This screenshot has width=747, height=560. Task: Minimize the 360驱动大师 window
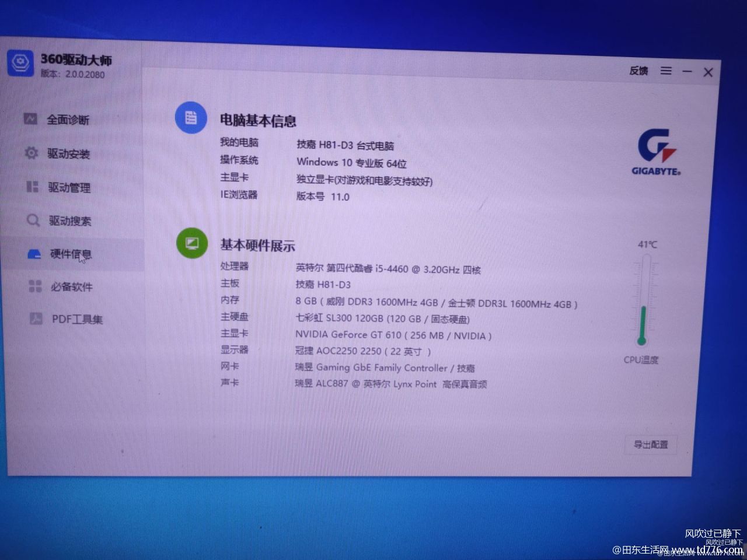(687, 71)
